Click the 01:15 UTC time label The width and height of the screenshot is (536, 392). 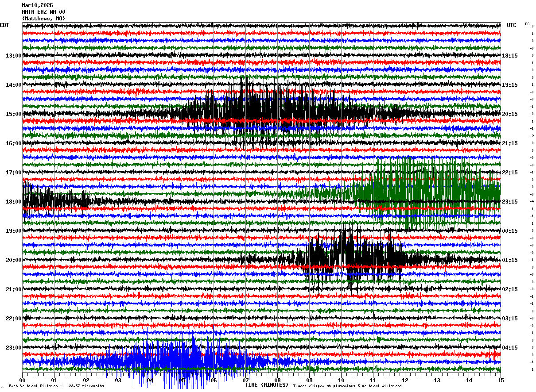click(510, 260)
